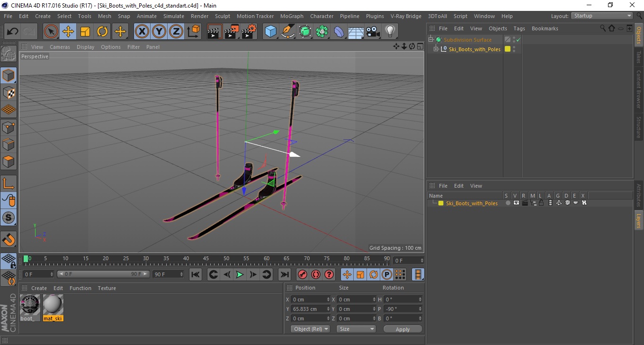The image size is (644, 345).
Task: Activate the Rotate tool
Action: pyautogui.click(x=102, y=32)
